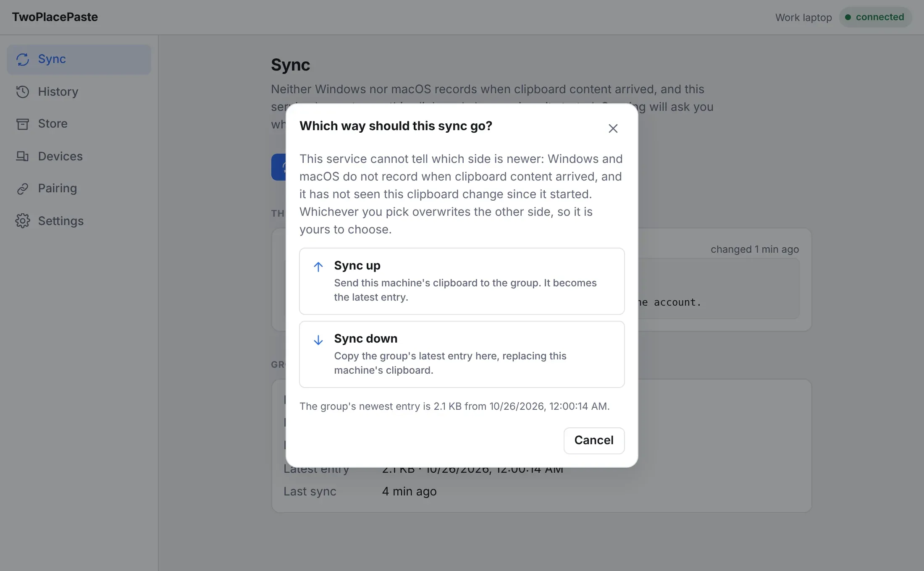Click the TwoPlacePaste app title
This screenshot has height=571, width=924.
[55, 17]
